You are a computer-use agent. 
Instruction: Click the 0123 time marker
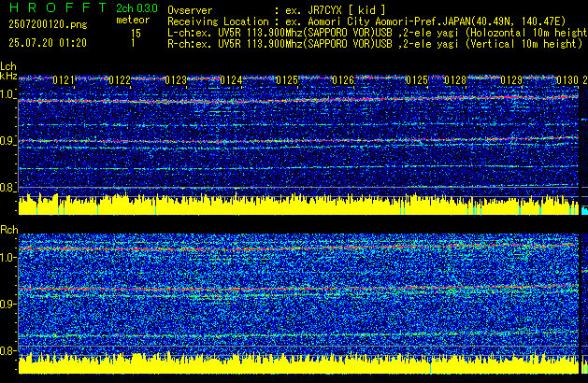point(176,80)
